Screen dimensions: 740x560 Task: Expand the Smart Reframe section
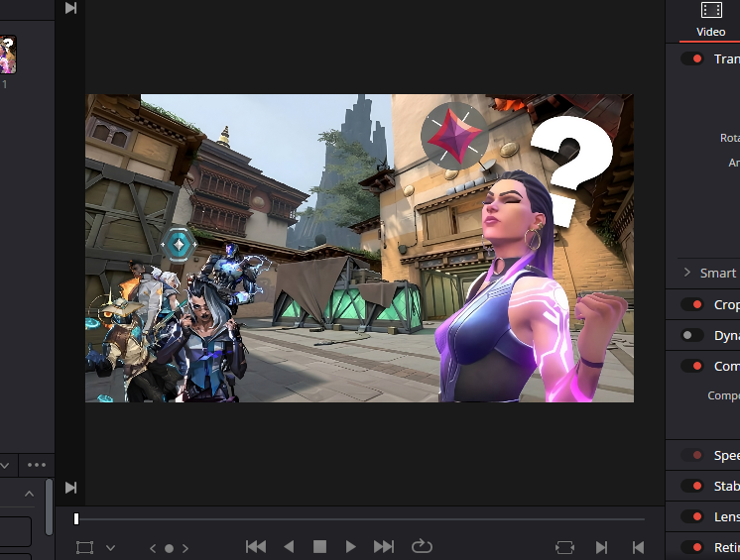point(687,273)
